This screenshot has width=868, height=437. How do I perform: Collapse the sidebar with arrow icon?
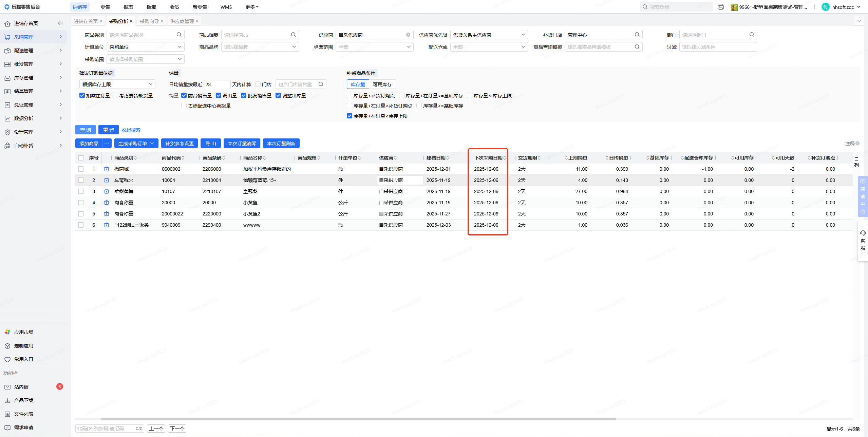pyautogui.click(x=60, y=23)
